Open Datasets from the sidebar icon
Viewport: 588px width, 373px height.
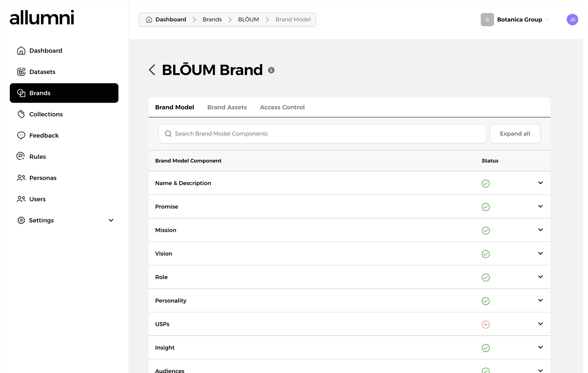21,72
